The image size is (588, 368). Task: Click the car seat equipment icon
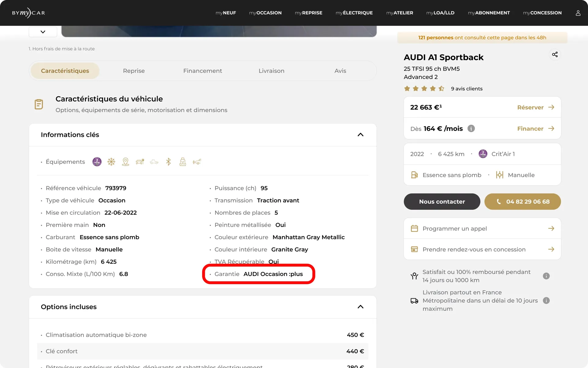[x=183, y=162]
